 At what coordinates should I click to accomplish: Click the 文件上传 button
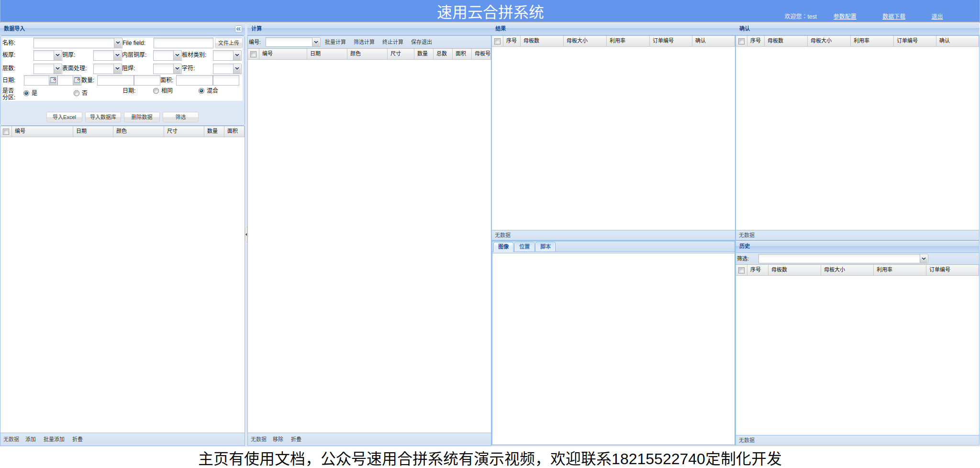click(229, 43)
